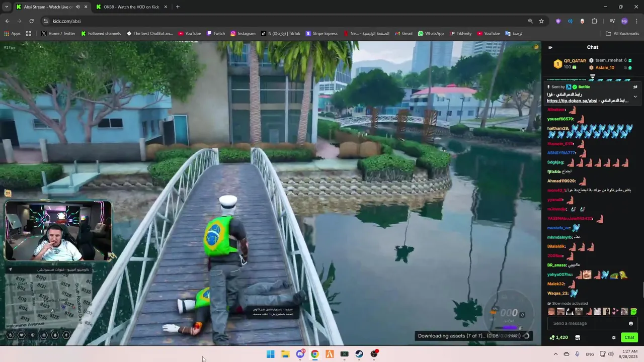Open the Stripe Express bookmark
The height and width of the screenshot is (362, 644).
(321, 34)
